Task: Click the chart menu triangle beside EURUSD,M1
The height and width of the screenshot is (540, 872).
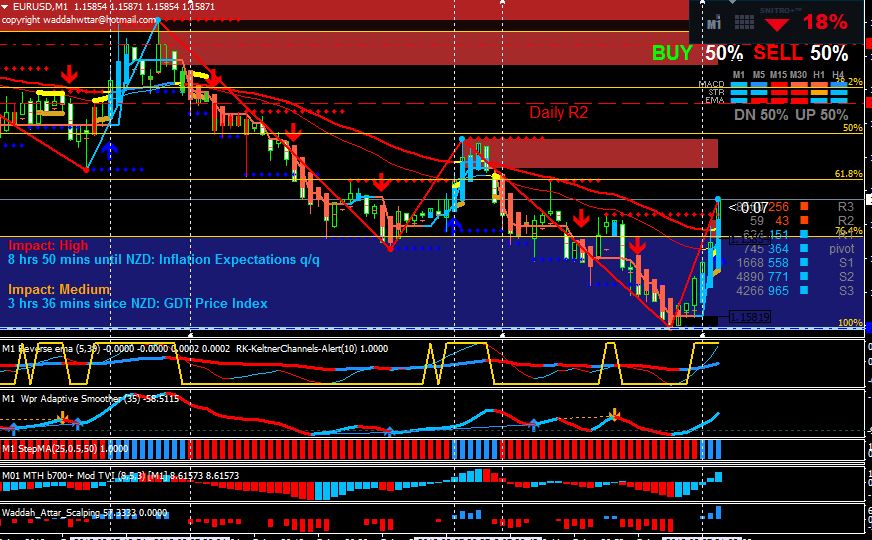Action: 5,6
